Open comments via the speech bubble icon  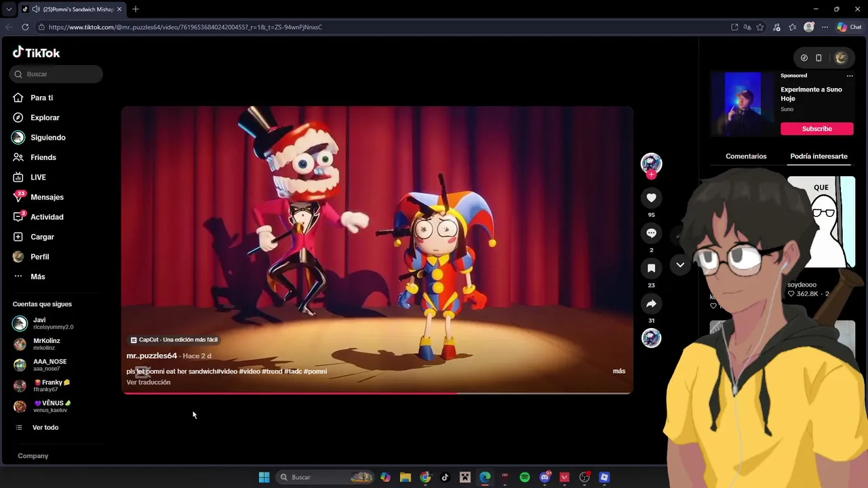651,232
